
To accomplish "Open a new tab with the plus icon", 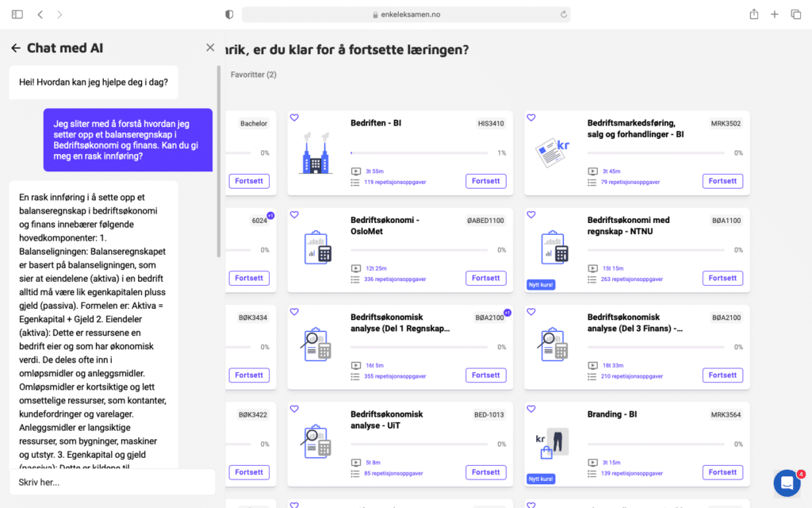I will point(775,14).
